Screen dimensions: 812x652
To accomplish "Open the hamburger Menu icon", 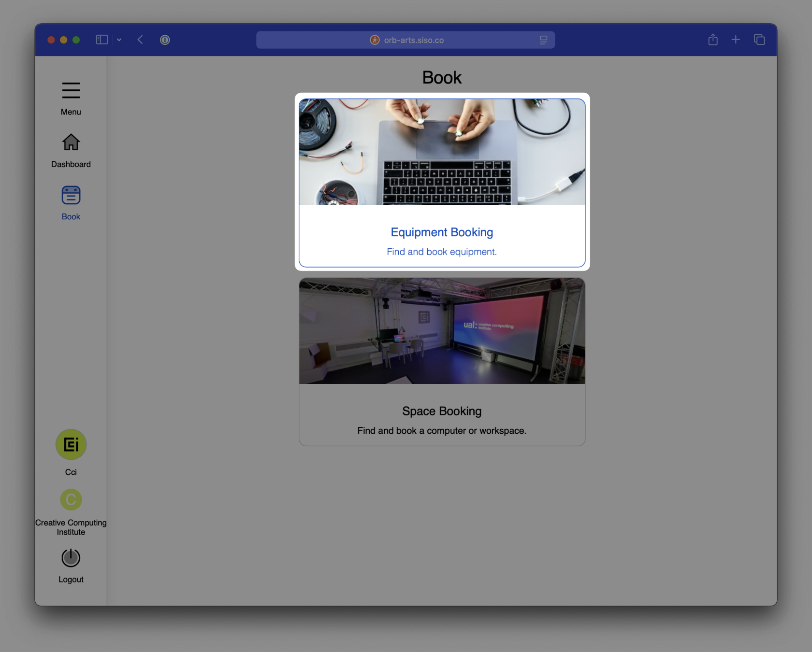I will [71, 90].
